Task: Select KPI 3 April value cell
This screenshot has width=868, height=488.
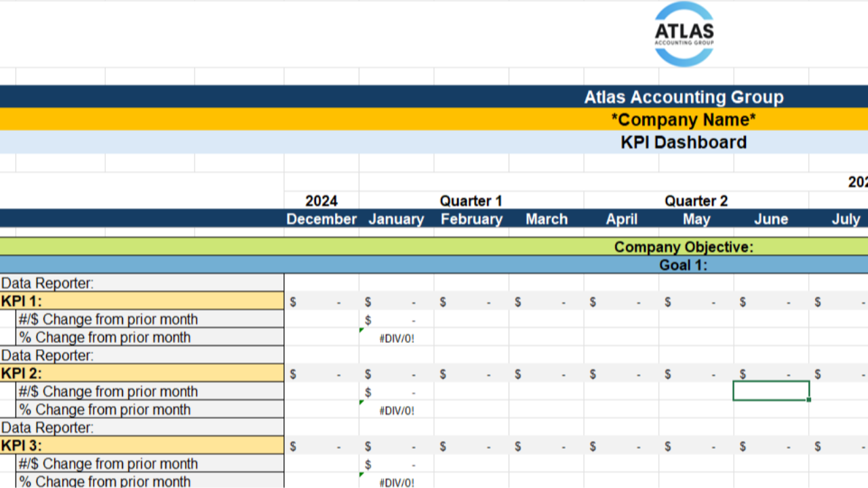Action: coord(621,446)
